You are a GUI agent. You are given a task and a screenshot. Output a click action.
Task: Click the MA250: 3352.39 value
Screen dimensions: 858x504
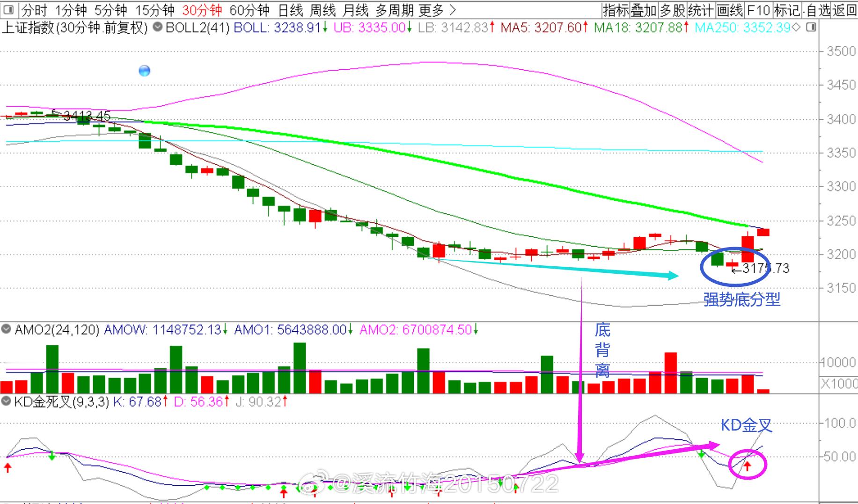tap(743, 28)
